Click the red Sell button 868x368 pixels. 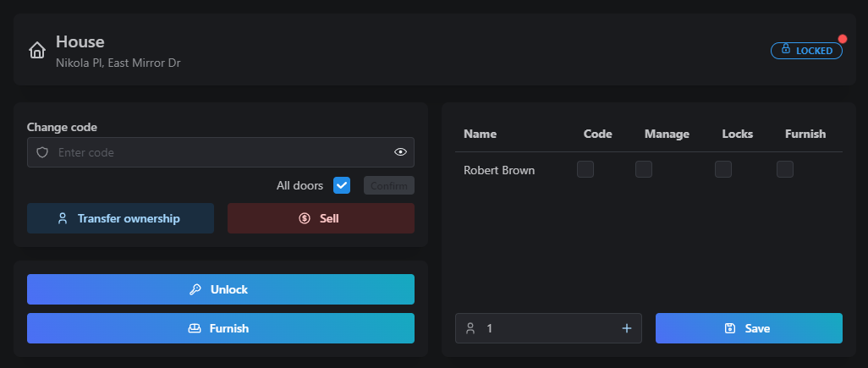click(321, 218)
